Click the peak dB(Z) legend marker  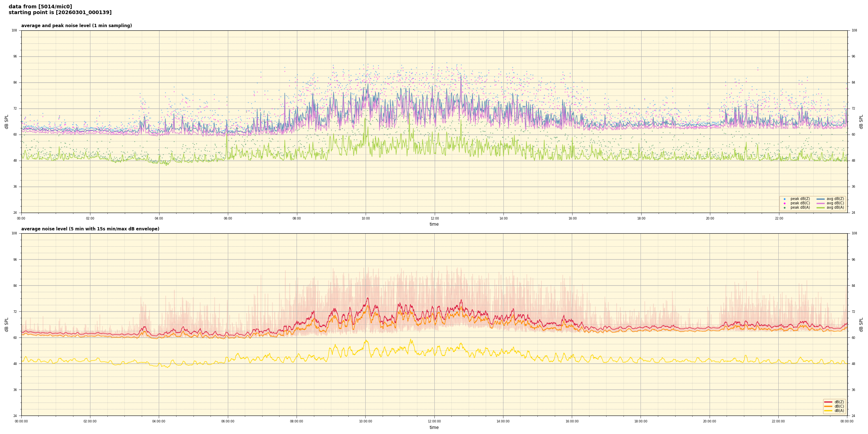tap(784, 199)
